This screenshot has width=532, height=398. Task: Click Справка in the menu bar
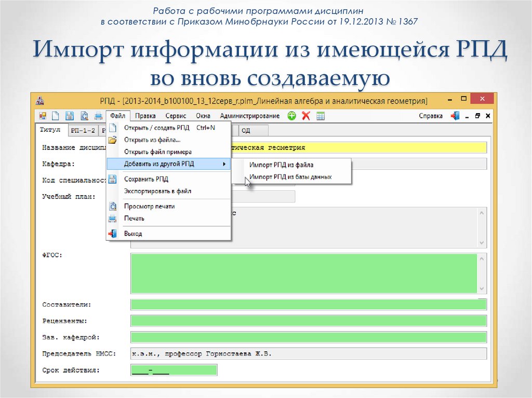point(430,115)
